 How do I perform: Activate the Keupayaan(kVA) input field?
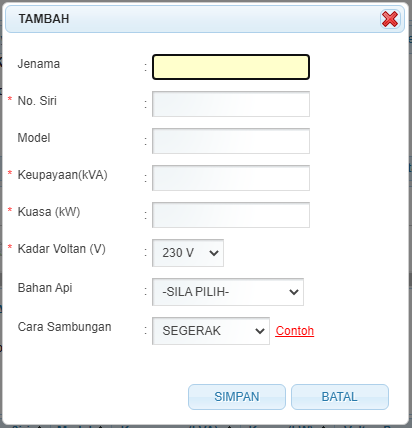[231, 178]
